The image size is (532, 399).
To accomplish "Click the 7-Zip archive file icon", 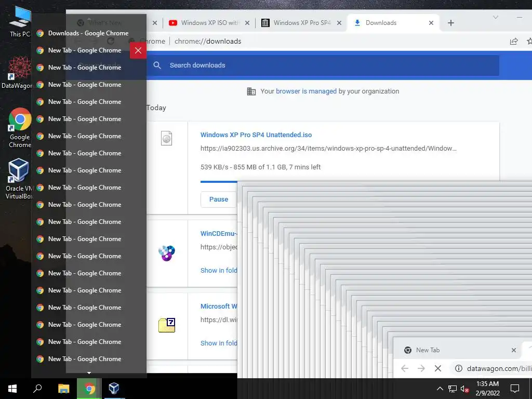I will coord(167,325).
